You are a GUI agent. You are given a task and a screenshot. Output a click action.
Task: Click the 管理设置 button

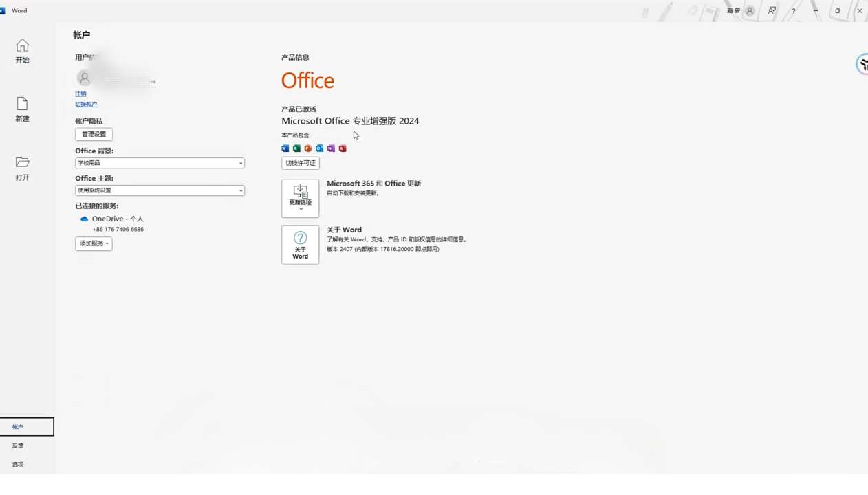[x=94, y=134]
